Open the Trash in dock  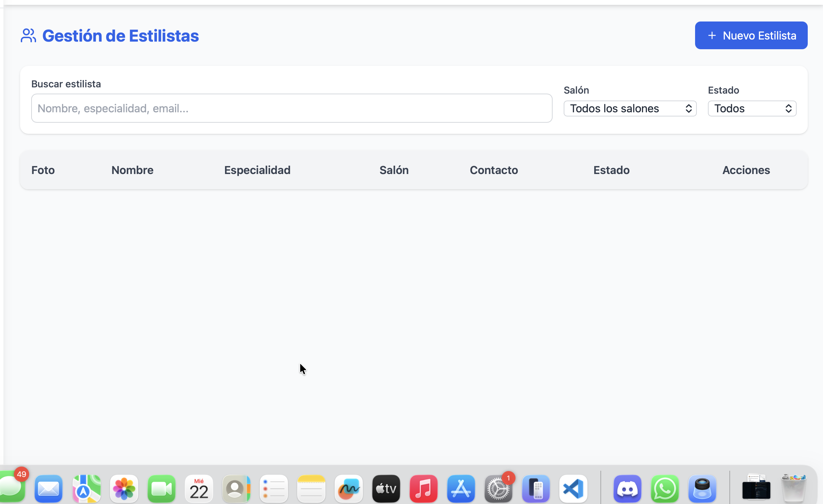pos(794,489)
